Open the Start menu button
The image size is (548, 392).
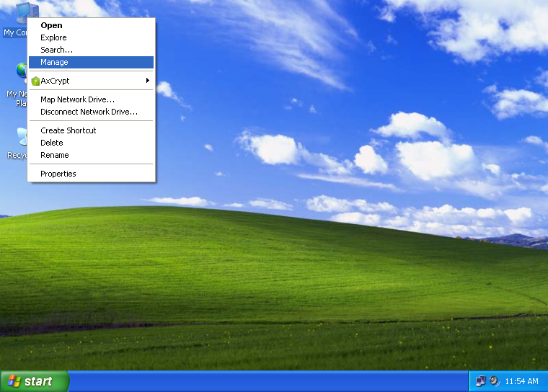34,381
